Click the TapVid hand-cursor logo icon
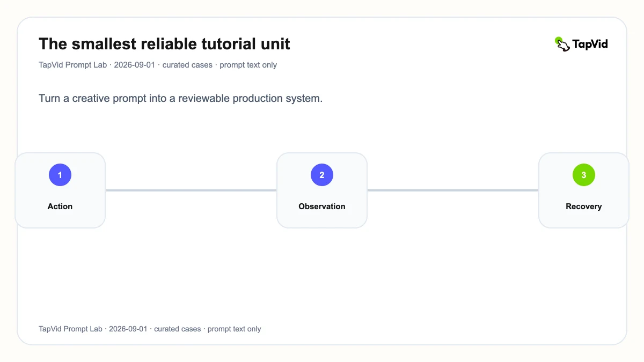Image resolution: width=644 pixels, height=362 pixels. (x=562, y=44)
